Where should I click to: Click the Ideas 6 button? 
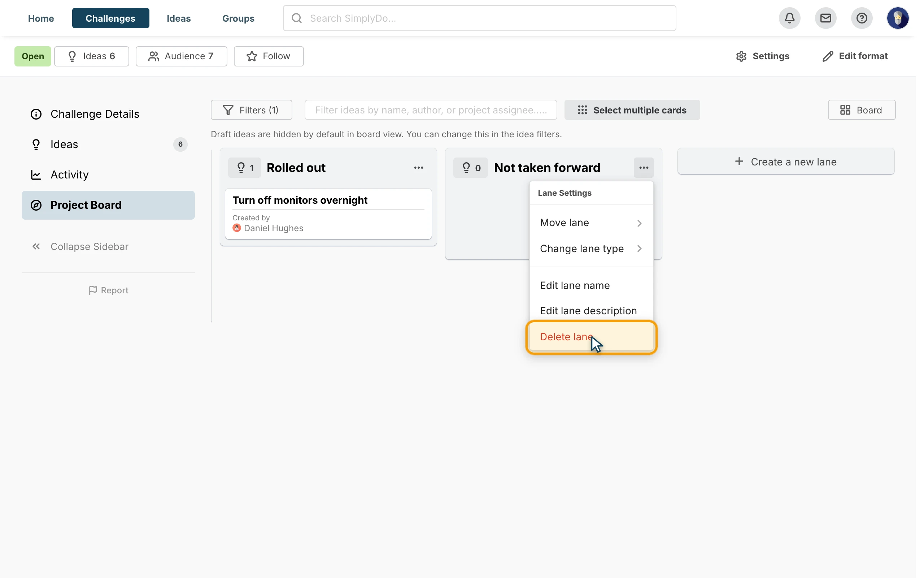(92, 56)
